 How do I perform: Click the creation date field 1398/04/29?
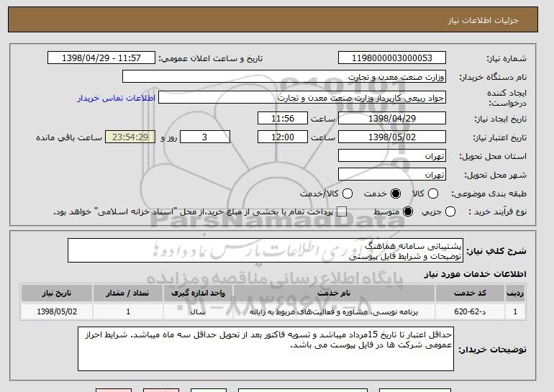pyautogui.click(x=392, y=118)
